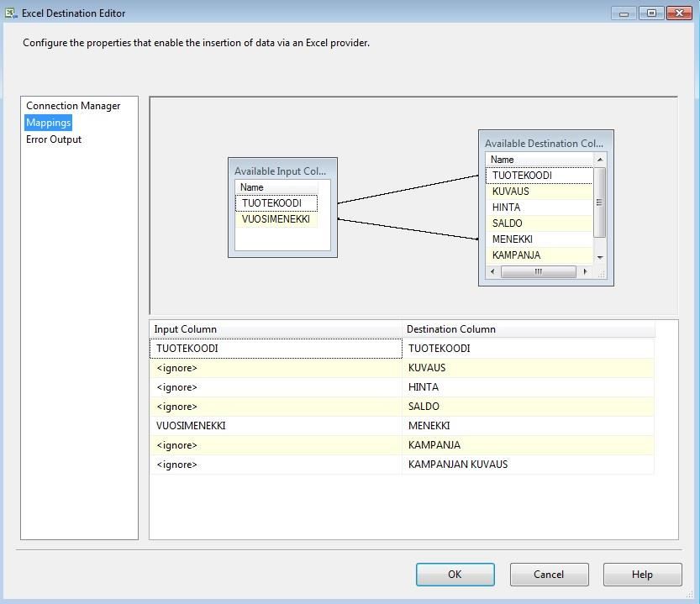Viewport: 700px width, 604px height.
Task: Select SALDO in Available Destination Columns
Action: click(x=539, y=223)
